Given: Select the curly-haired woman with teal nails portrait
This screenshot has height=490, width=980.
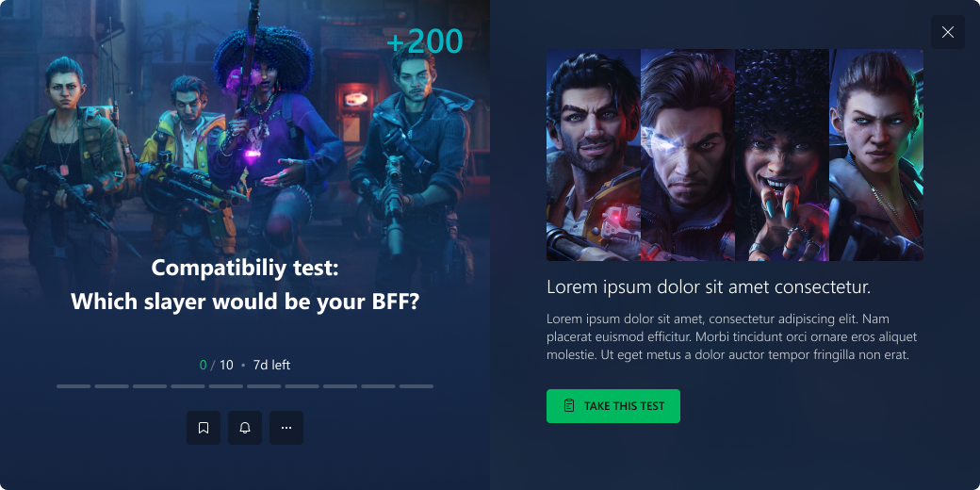Looking at the screenshot, I should (782, 155).
